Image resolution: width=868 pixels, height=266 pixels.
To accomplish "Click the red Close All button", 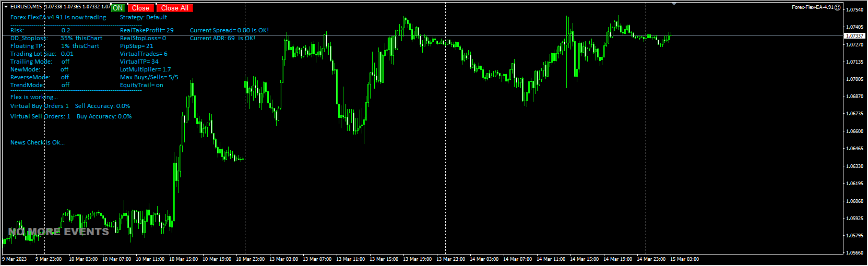I will (x=174, y=8).
